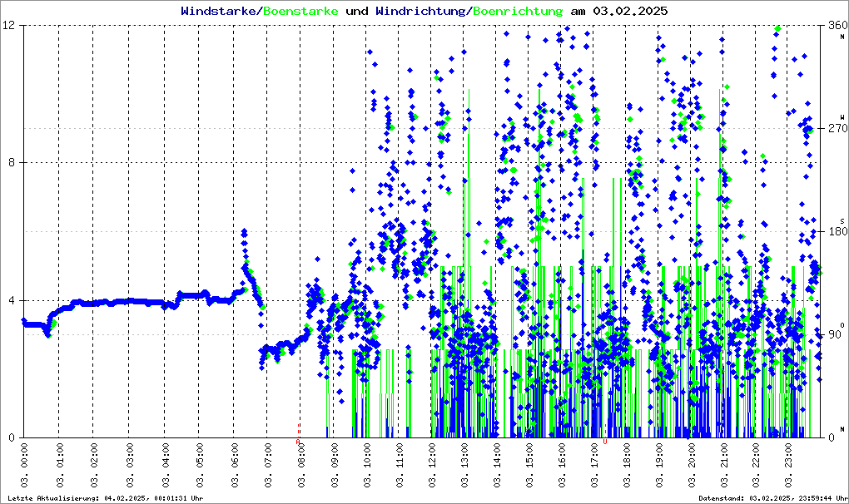The height and width of the screenshot is (504, 849).
Task: Click time label '03. 11:00'
Action: coord(400,466)
